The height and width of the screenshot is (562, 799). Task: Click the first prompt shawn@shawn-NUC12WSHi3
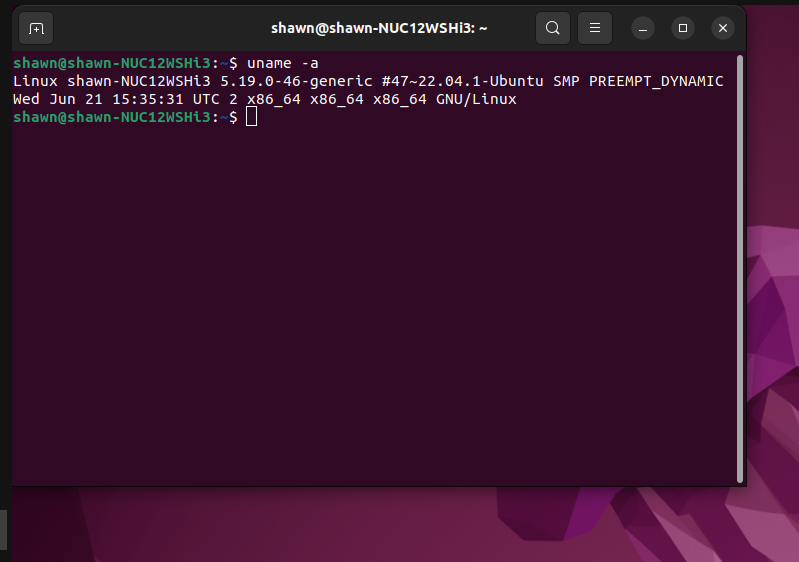112,63
